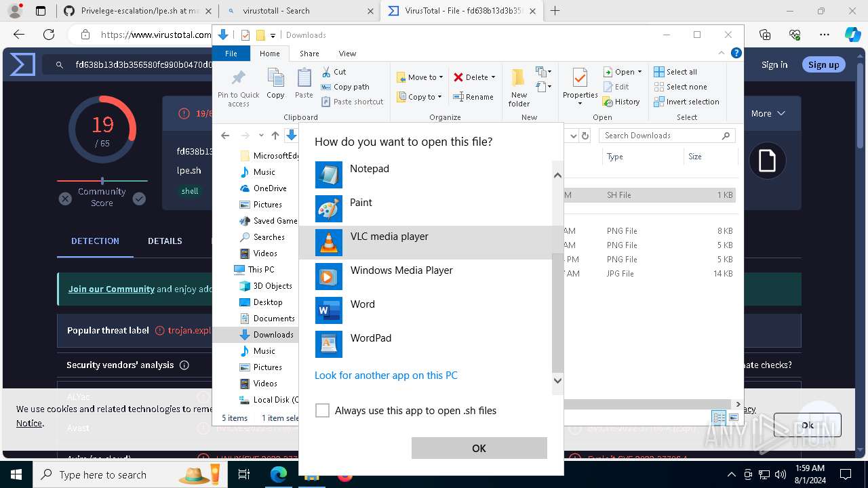Open a new Edge browser tab
Image resolution: width=868 pixels, height=488 pixels.
[x=555, y=11]
